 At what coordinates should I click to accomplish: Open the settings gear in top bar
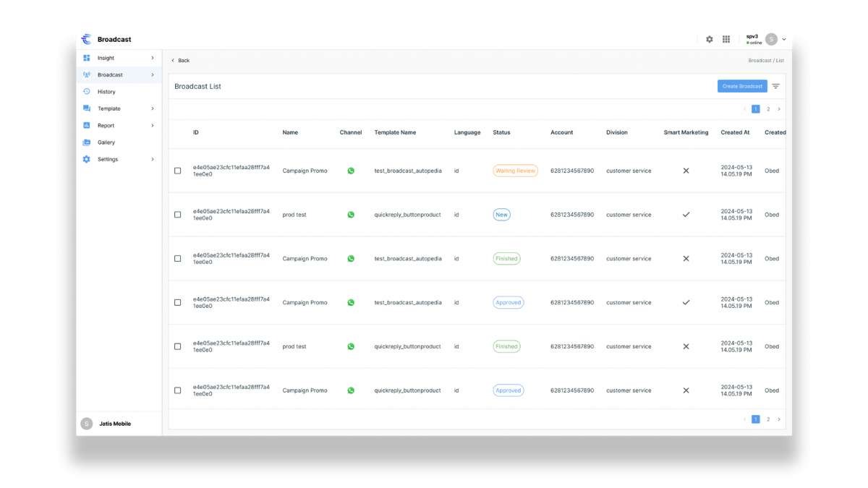pyautogui.click(x=709, y=39)
